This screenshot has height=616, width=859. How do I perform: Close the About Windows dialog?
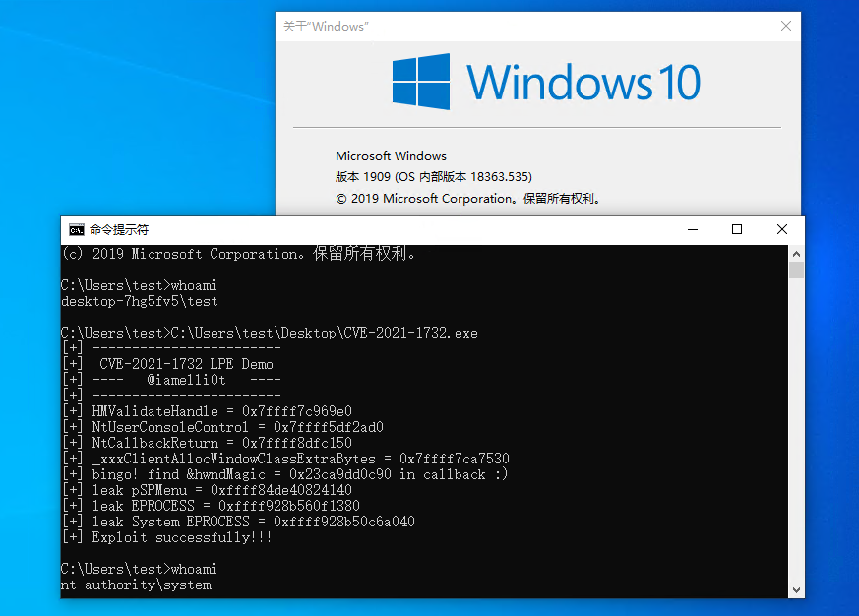[x=785, y=26]
